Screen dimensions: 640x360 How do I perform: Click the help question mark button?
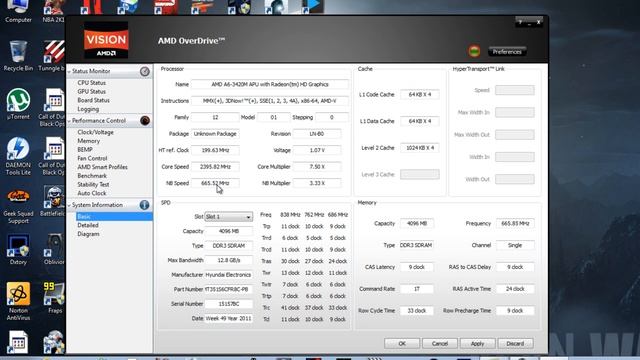[520, 22]
